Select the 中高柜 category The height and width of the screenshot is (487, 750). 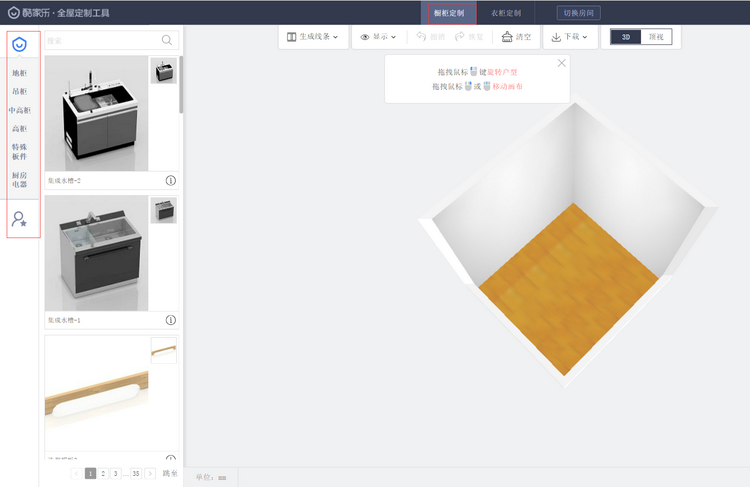coord(20,111)
